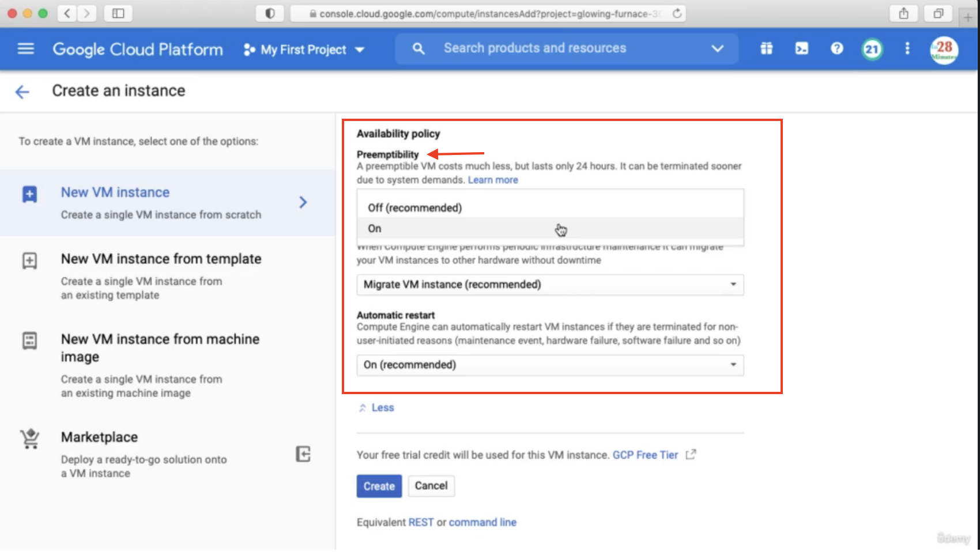Viewport: 980px width, 552px height.
Task: Click the browser address bar
Action: (488, 13)
